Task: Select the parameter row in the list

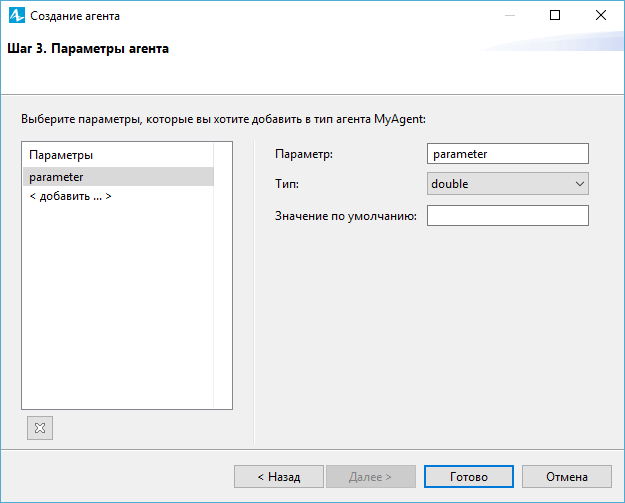Action: [x=118, y=177]
